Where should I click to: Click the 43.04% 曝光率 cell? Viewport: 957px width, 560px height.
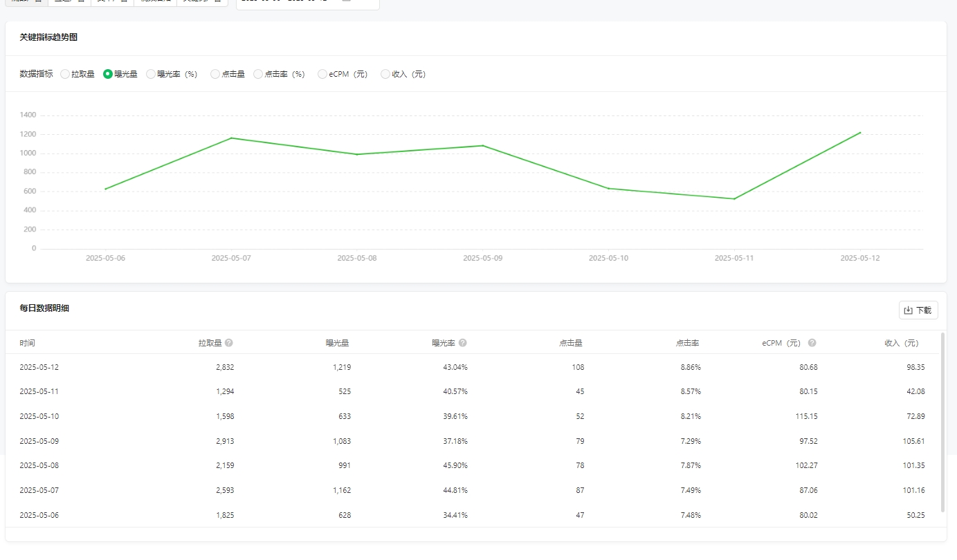pos(455,367)
